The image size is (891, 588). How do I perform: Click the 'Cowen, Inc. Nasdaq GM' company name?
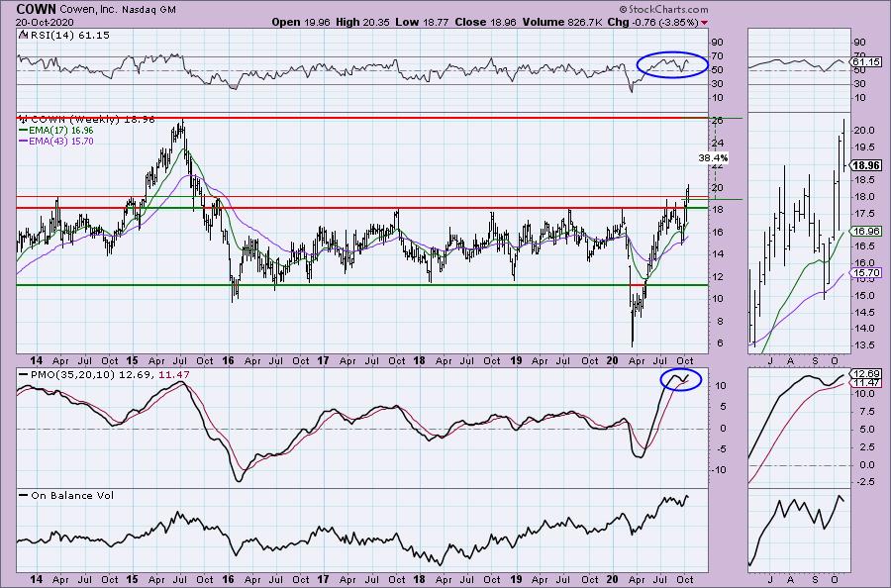[x=118, y=10]
